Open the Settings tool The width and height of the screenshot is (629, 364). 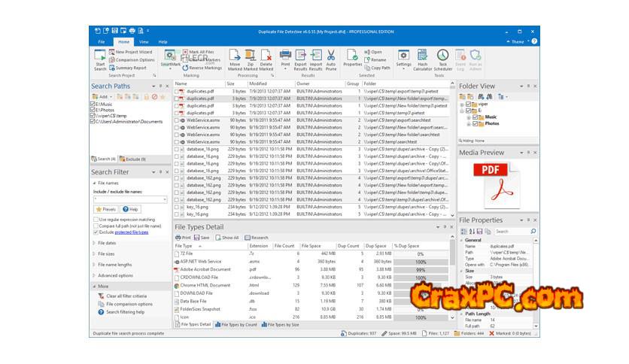403,59
